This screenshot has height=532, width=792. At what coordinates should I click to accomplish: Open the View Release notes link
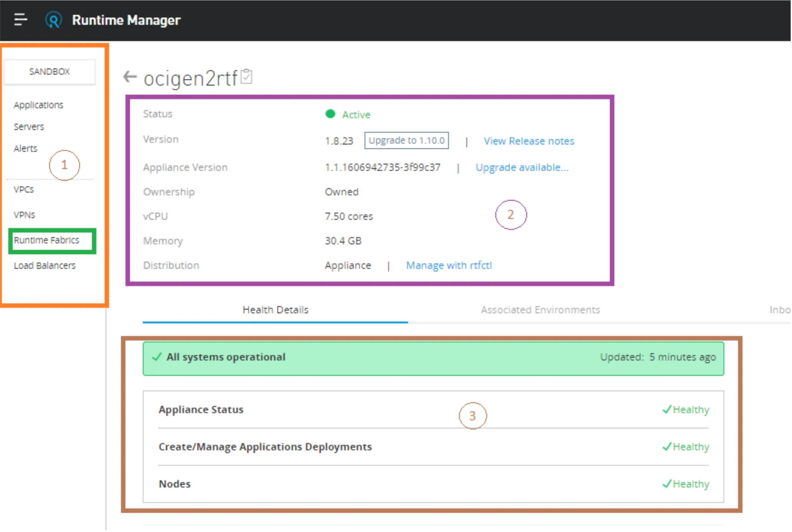529,141
